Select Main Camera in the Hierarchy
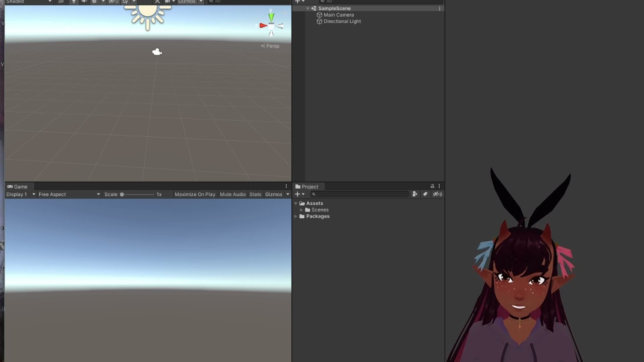Image resolution: width=644 pixels, height=362 pixels. (x=339, y=15)
